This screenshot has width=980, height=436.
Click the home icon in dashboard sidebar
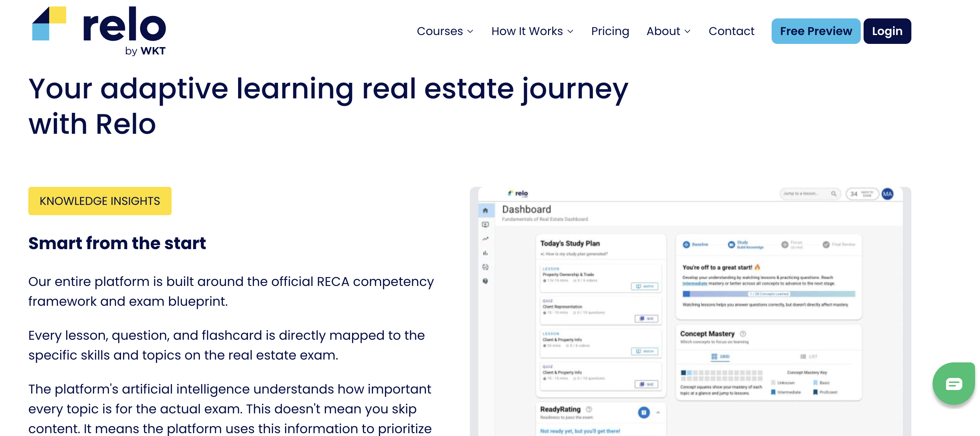485,210
